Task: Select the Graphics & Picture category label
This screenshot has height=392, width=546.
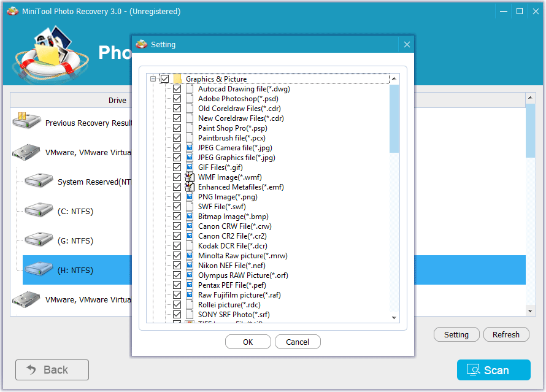Action: pyautogui.click(x=216, y=79)
